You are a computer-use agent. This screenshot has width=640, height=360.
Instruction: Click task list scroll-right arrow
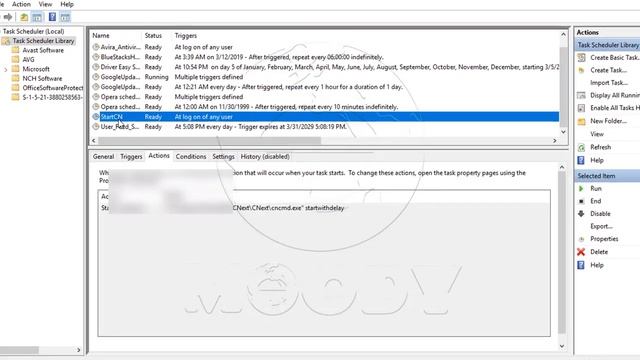[x=555, y=140]
